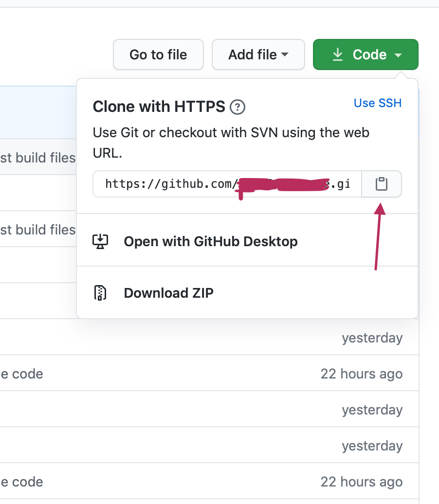
Task: Click the copy-to-clipboard icon beside the URL
Action: (381, 184)
